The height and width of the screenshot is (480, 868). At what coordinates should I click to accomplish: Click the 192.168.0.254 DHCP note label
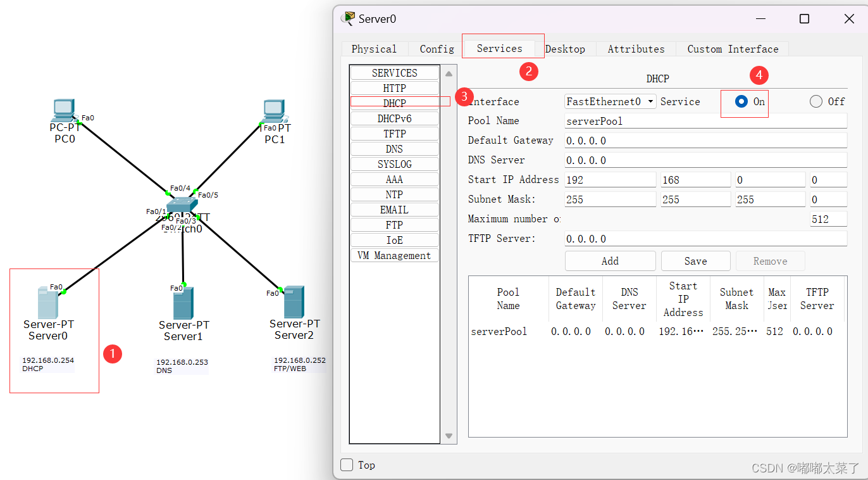pos(48,364)
